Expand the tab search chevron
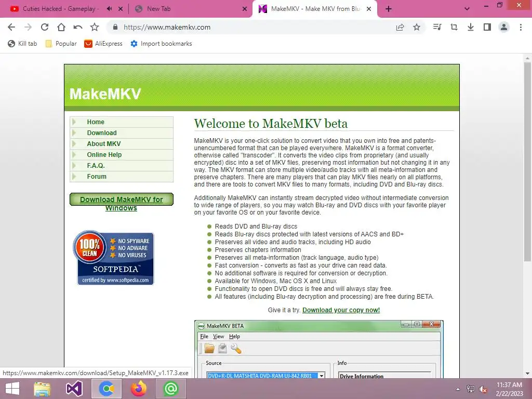 pyautogui.click(x=467, y=9)
